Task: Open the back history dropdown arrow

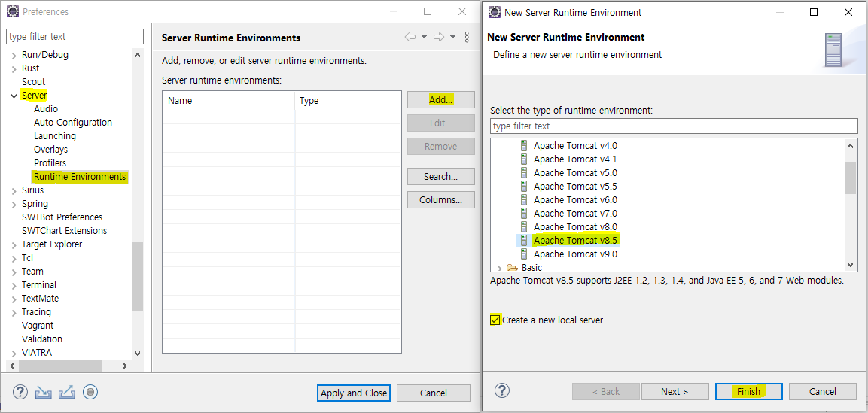Action: [x=424, y=37]
